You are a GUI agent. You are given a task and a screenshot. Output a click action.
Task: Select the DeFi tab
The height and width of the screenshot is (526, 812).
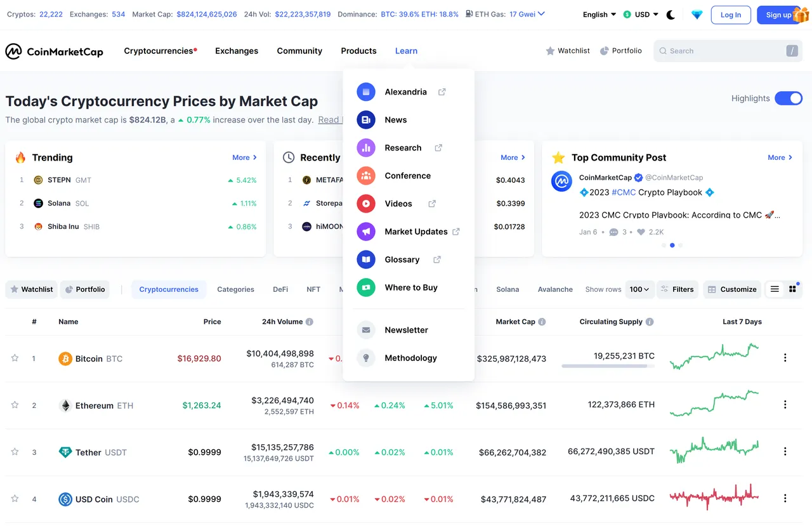tap(280, 289)
